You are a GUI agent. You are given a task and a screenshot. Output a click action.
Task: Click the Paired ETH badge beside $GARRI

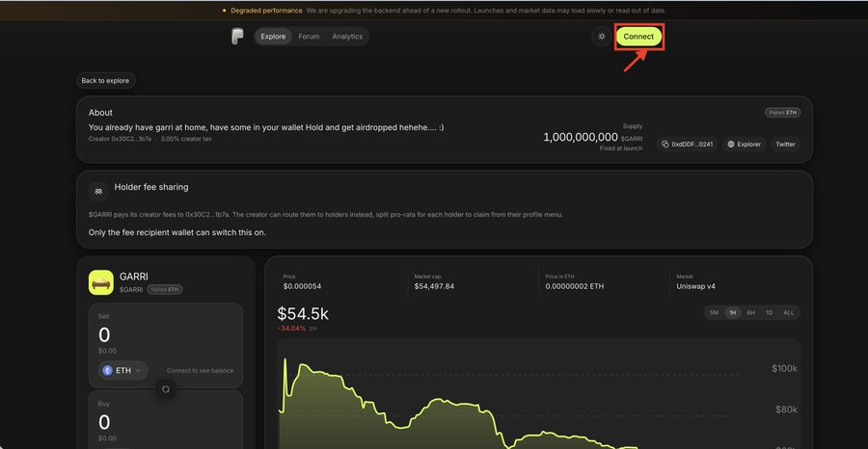coord(164,290)
